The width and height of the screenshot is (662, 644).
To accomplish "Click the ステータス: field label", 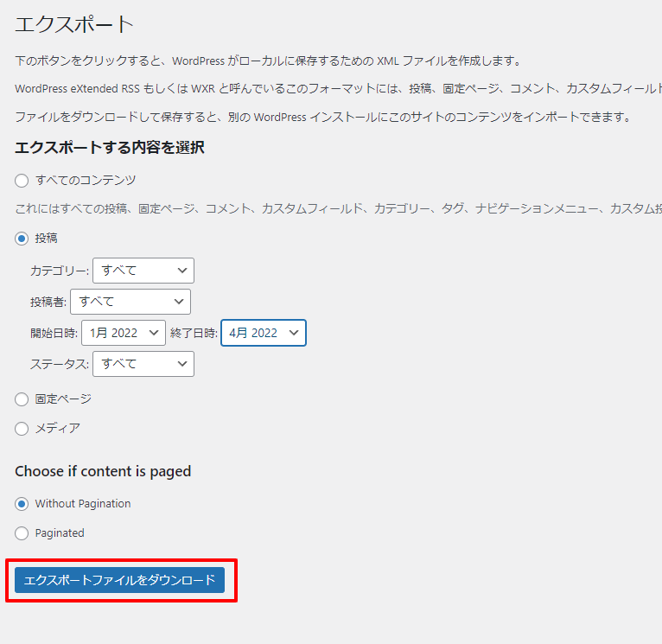I will pyautogui.click(x=59, y=364).
